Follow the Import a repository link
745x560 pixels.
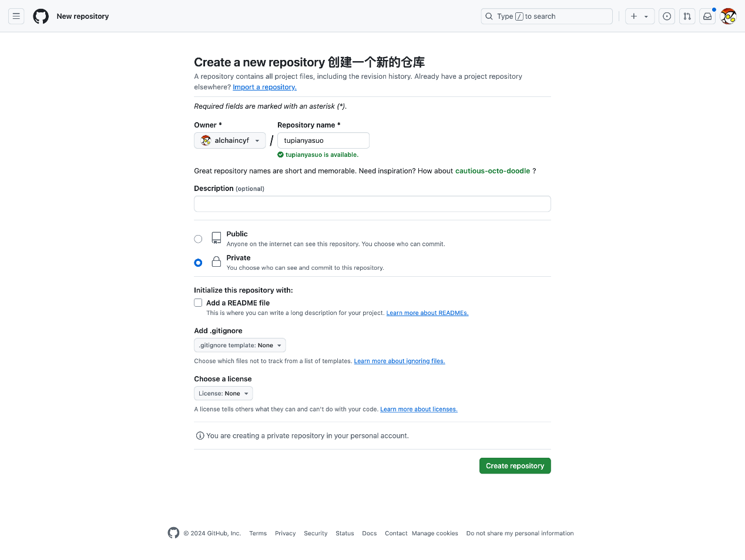[x=264, y=87]
